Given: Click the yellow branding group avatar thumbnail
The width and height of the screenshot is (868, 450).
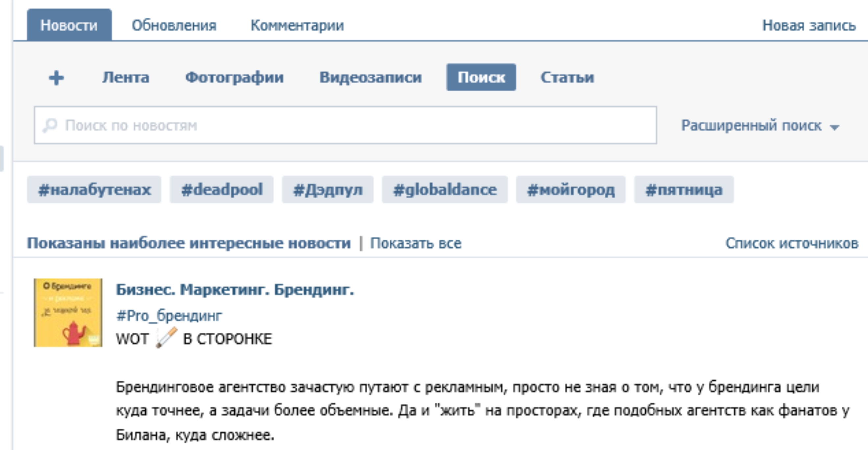Looking at the screenshot, I should (x=68, y=312).
